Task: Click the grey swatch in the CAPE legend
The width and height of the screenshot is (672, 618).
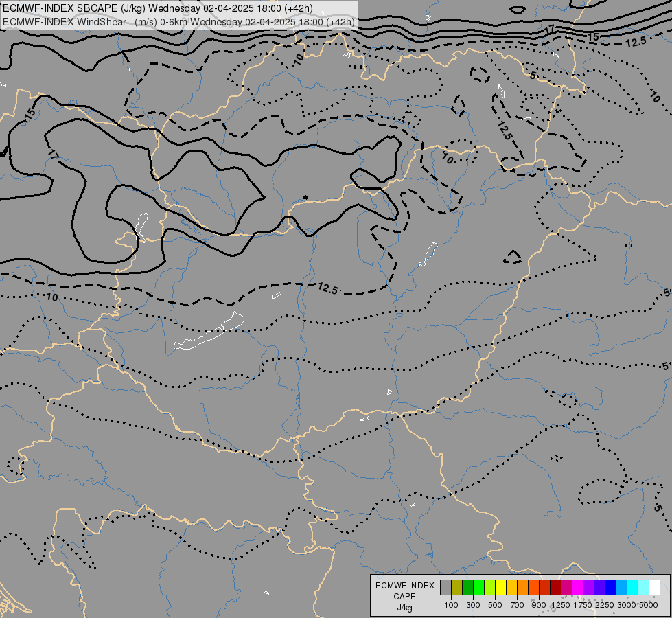Action: [445, 587]
